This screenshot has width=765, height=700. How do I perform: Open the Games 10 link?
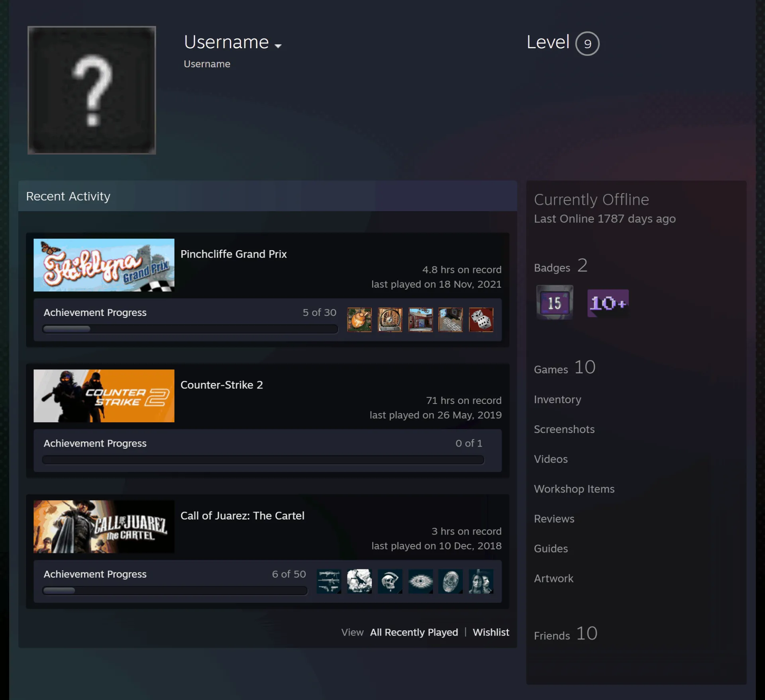click(x=565, y=367)
